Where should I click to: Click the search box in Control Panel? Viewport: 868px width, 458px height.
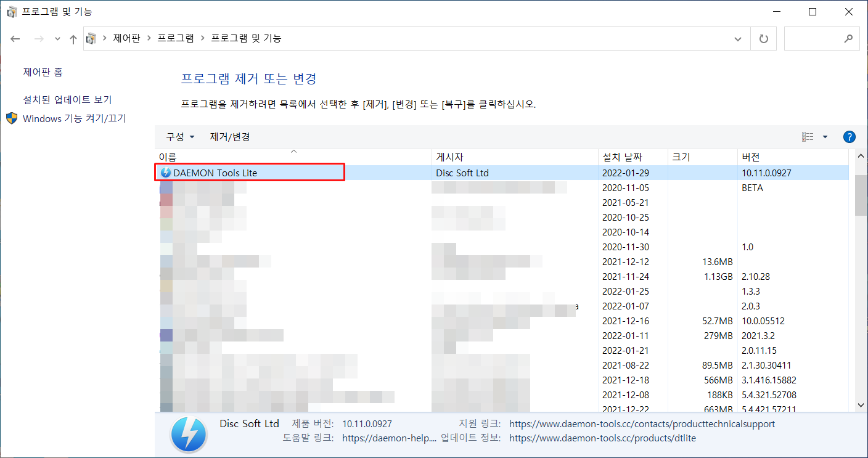[x=822, y=38]
